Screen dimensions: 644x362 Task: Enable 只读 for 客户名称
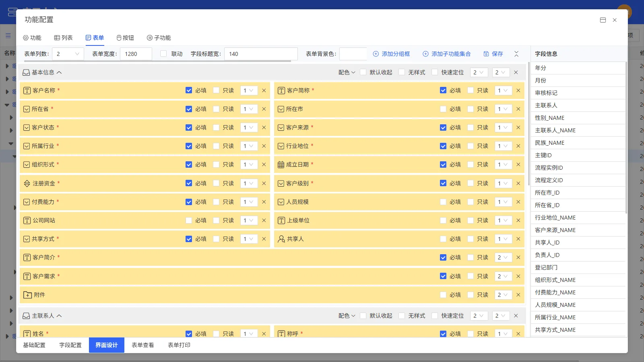(x=216, y=90)
